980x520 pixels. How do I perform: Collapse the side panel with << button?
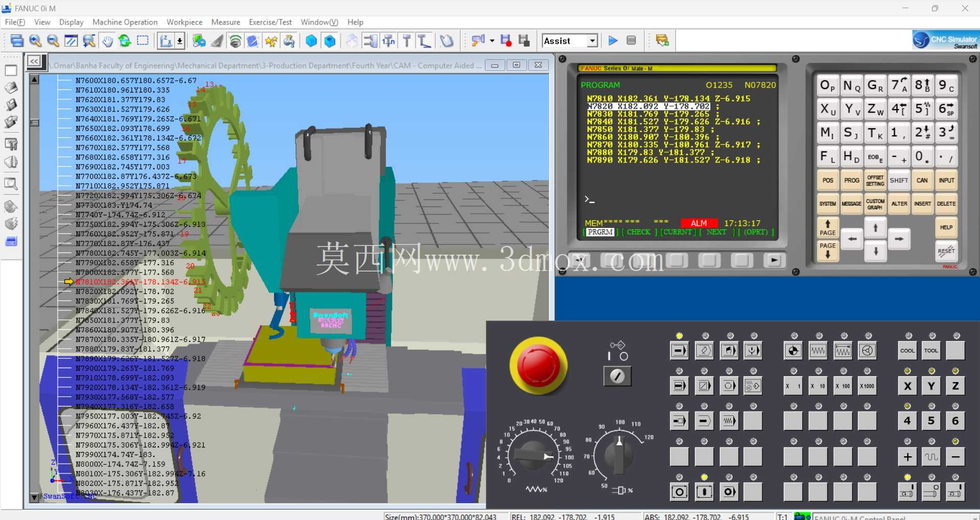[x=34, y=61]
